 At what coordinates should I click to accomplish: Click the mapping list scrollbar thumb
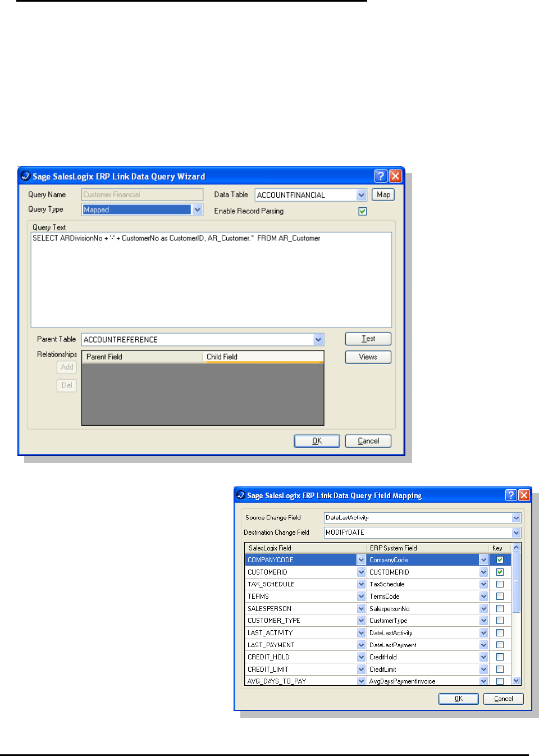click(x=517, y=582)
